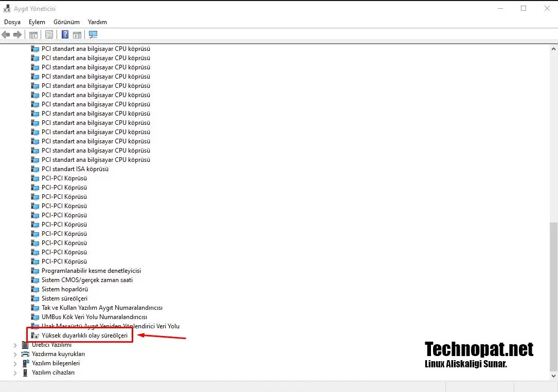Image resolution: width=558 pixels, height=392 pixels.
Task: Toggle the show/hide console tree icon
Action: [x=33, y=34]
